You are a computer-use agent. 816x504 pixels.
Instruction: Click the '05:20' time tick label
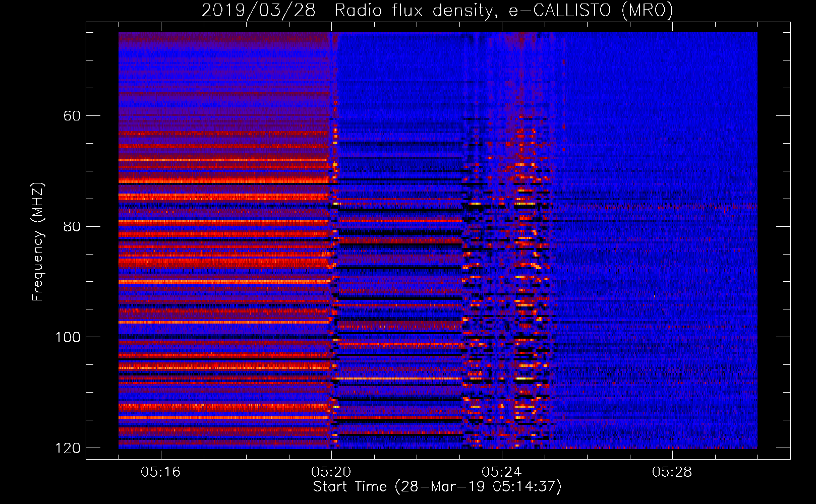[x=331, y=472]
